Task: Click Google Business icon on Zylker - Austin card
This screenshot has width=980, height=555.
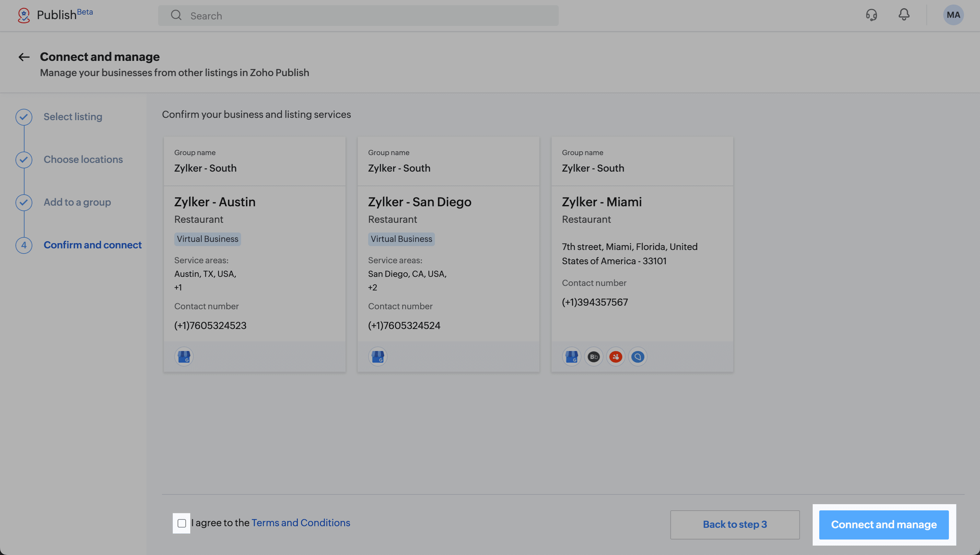Action: (x=184, y=357)
